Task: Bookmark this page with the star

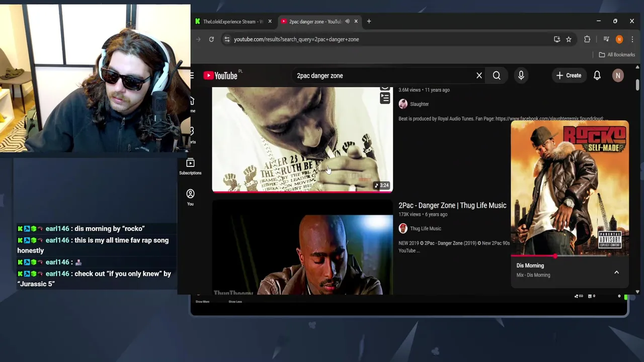Action: (569, 39)
